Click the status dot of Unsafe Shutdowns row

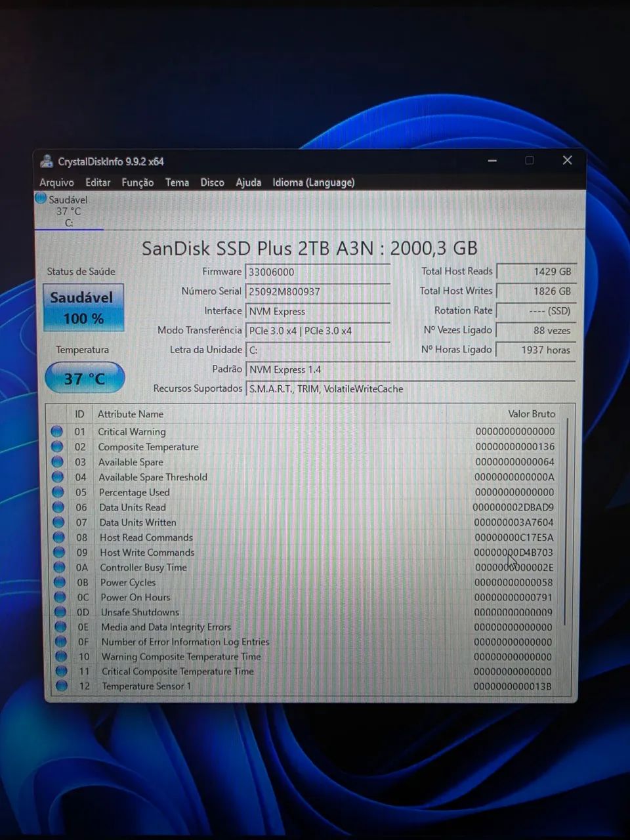click(60, 612)
